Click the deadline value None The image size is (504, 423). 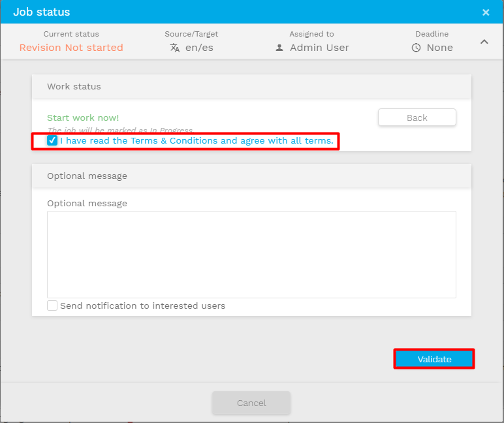pyautogui.click(x=439, y=48)
